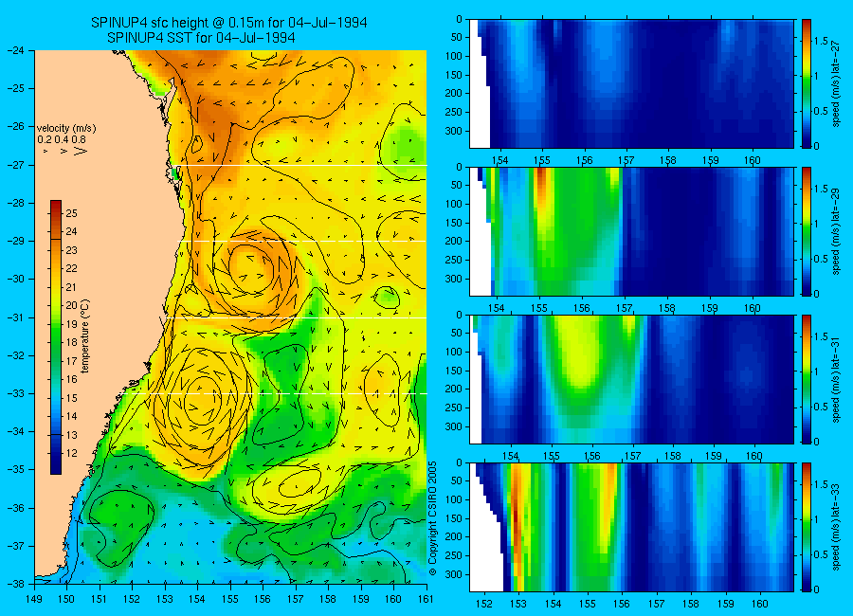Select the main SST map plot
This screenshot has width=853, height=616.
point(230,317)
